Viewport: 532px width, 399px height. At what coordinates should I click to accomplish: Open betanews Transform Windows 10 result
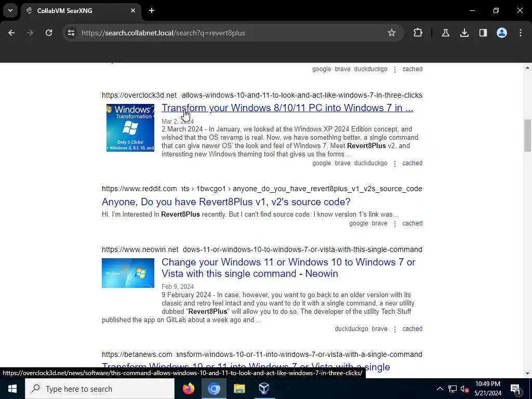[246, 367]
